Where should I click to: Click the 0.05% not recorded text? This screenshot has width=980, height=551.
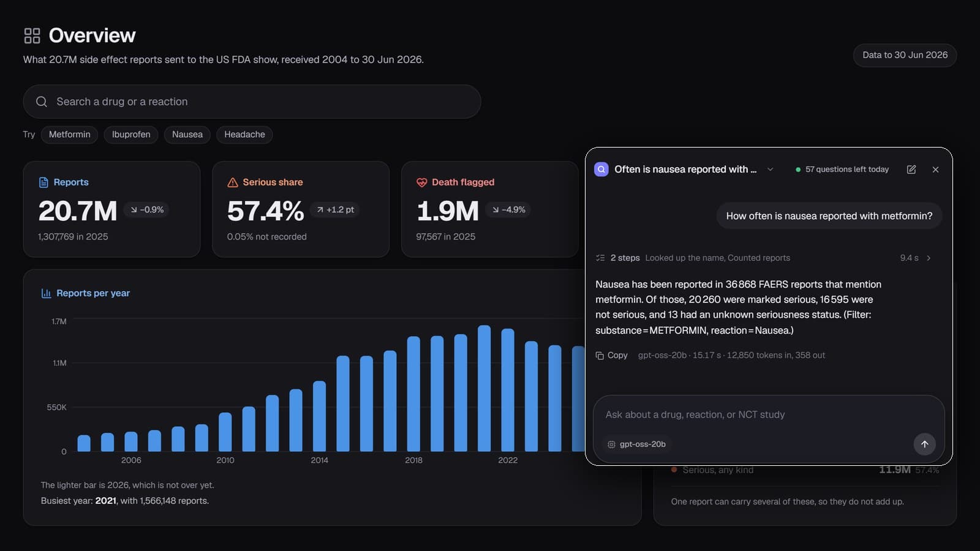click(x=266, y=236)
